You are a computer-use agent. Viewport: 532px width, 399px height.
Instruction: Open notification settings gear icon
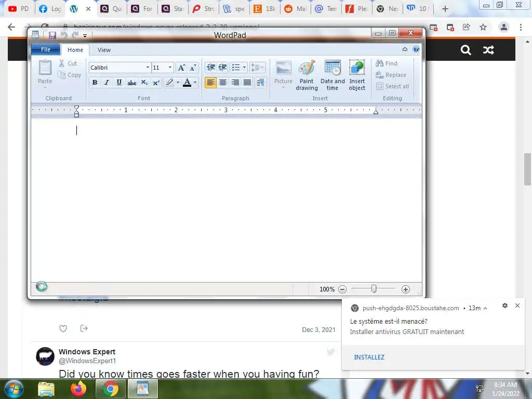point(505,305)
